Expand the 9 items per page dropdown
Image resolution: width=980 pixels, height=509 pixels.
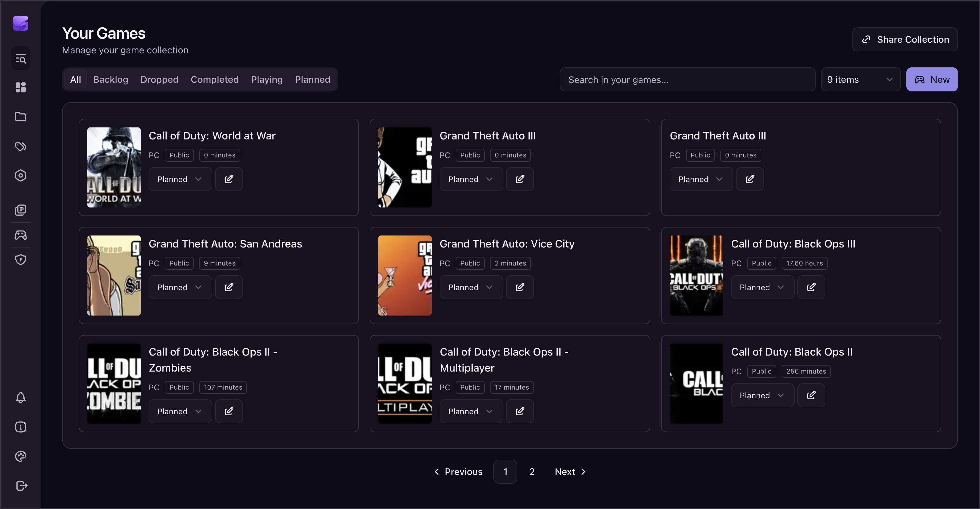pos(860,80)
